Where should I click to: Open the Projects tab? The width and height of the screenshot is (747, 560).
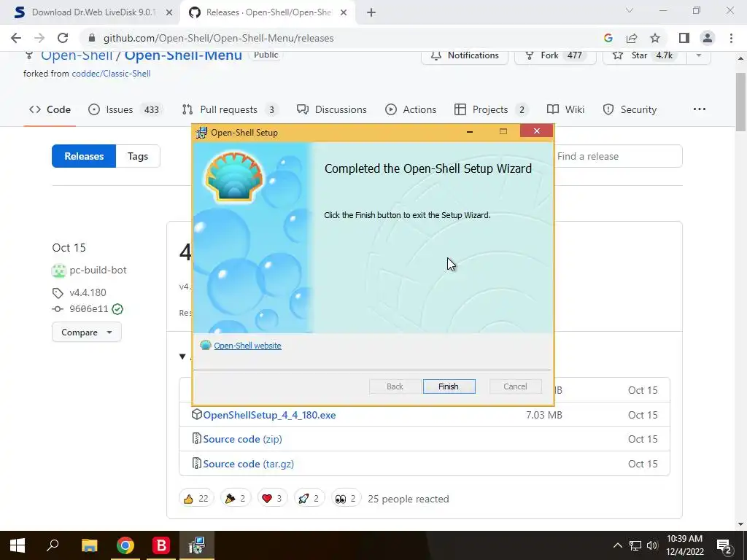pyautogui.click(x=491, y=109)
